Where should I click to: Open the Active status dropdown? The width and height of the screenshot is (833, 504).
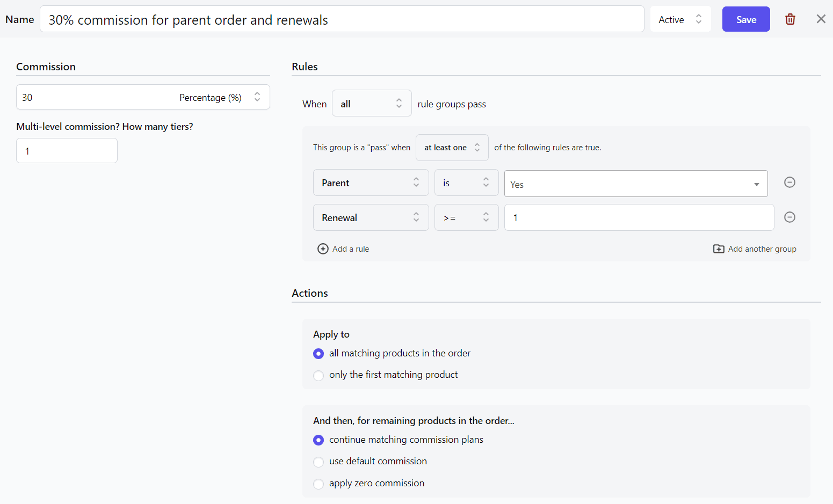[x=680, y=19]
